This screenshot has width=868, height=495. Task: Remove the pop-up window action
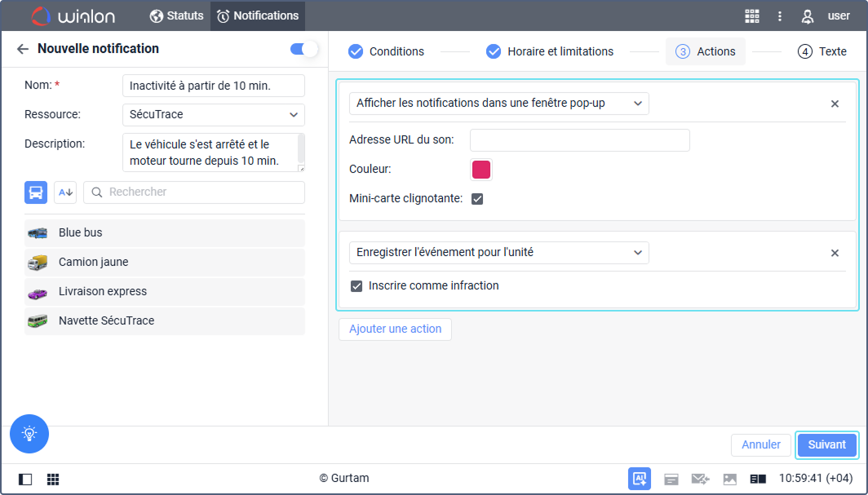pos(835,104)
